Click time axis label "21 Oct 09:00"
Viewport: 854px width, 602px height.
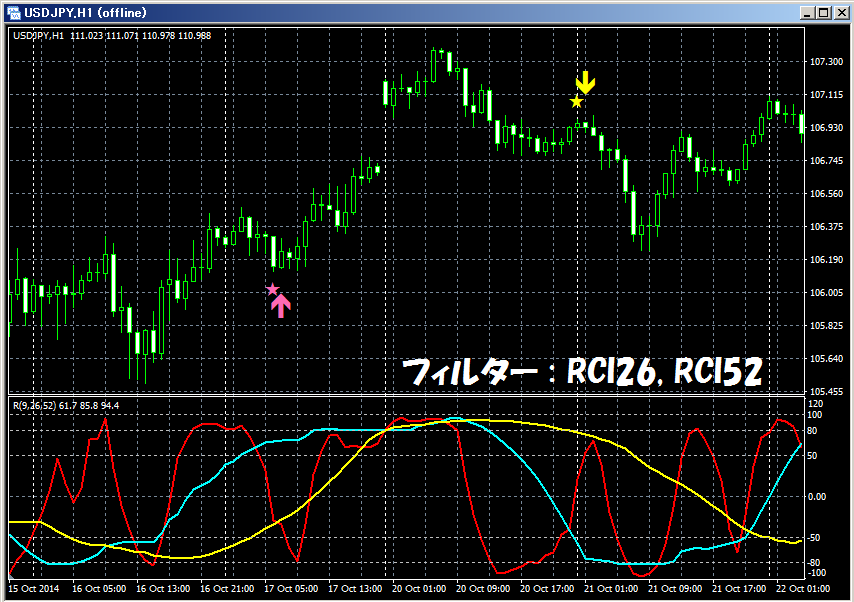click(x=675, y=589)
